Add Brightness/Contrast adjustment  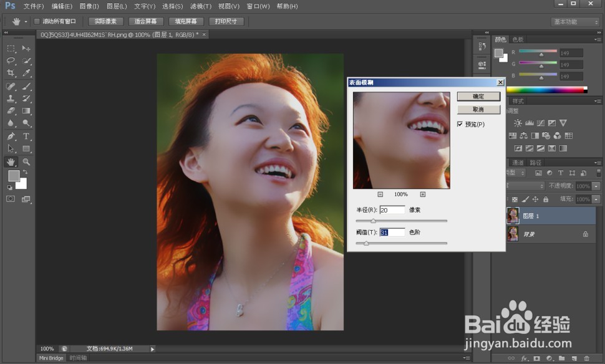[x=518, y=123]
